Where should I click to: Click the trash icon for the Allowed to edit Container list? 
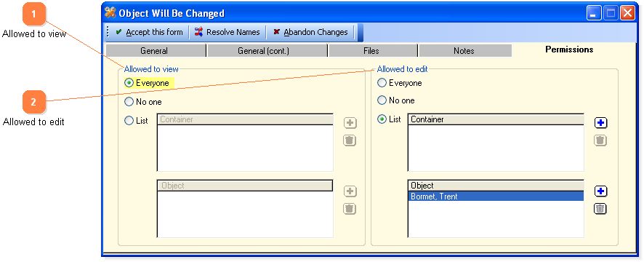click(600, 140)
